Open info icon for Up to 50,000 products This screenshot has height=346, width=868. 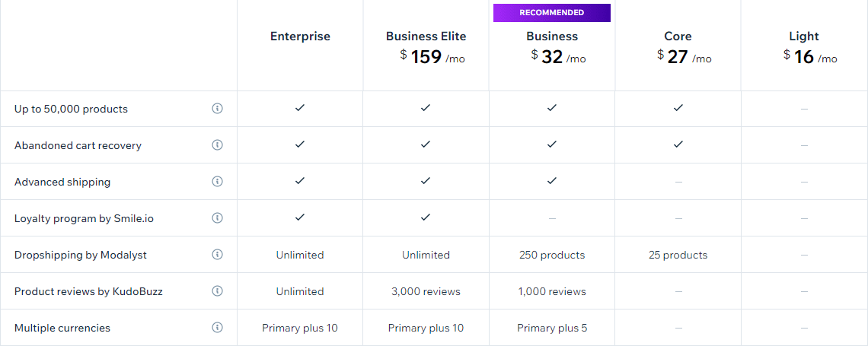[x=217, y=108]
